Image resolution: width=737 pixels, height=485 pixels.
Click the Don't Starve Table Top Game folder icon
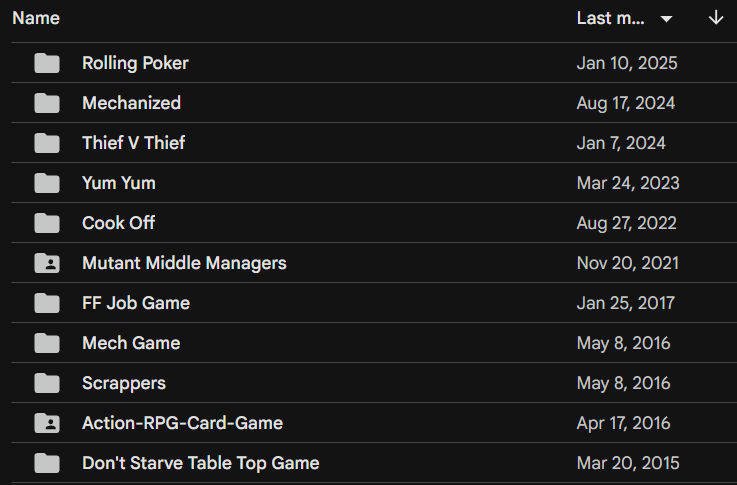(x=47, y=463)
